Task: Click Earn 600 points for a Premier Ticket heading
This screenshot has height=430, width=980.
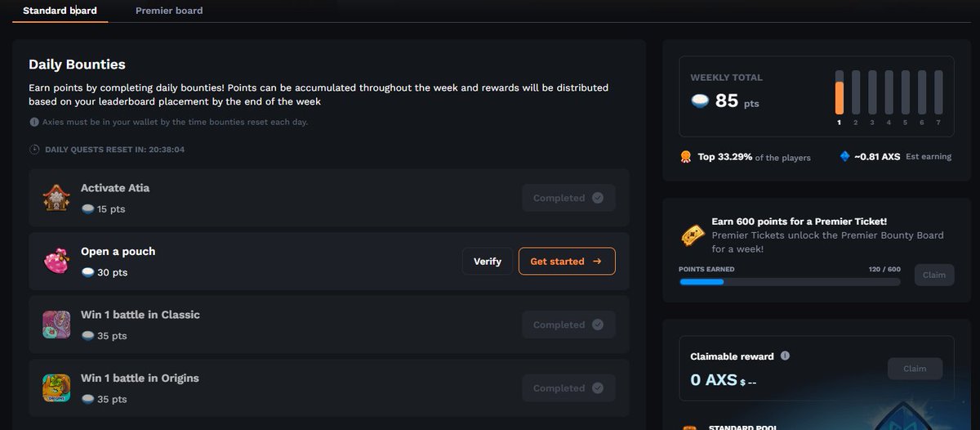Action: 800,222
